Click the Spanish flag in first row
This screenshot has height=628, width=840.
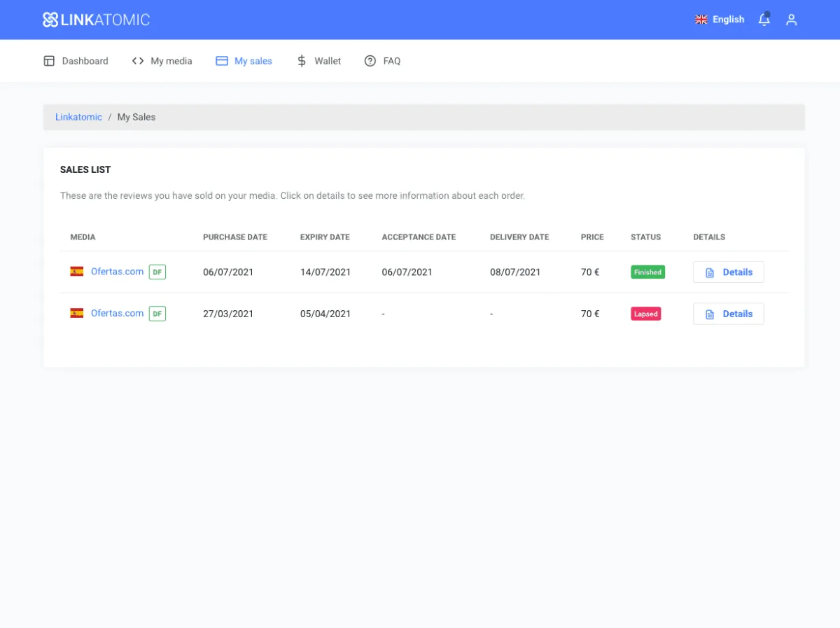click(x=77, y=272)
